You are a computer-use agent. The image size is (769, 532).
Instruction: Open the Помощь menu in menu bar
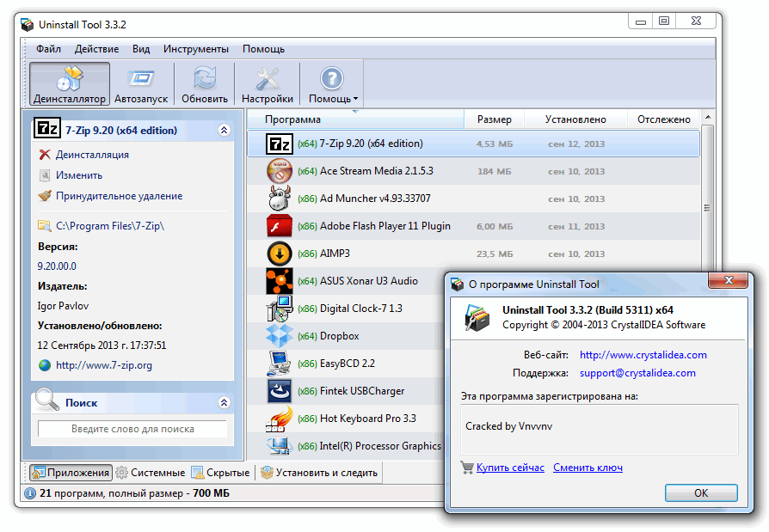coord(263,49)
